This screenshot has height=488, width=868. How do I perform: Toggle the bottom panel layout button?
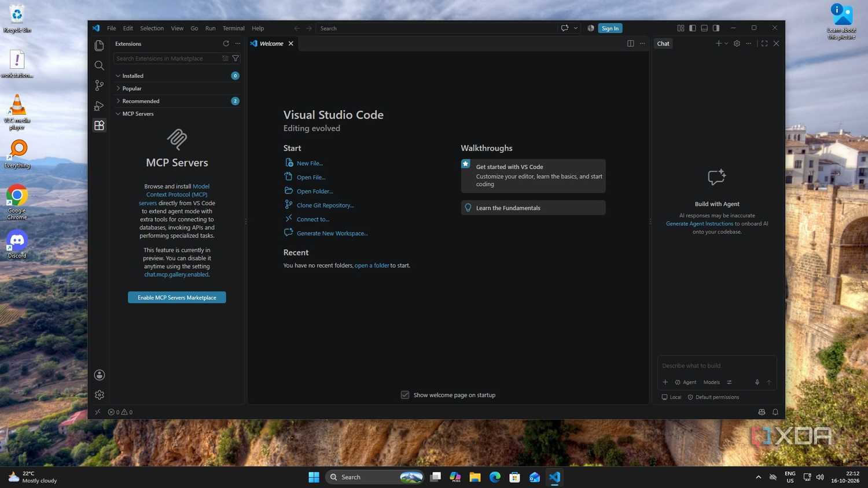pyautogui.click(x=704, y=28)
